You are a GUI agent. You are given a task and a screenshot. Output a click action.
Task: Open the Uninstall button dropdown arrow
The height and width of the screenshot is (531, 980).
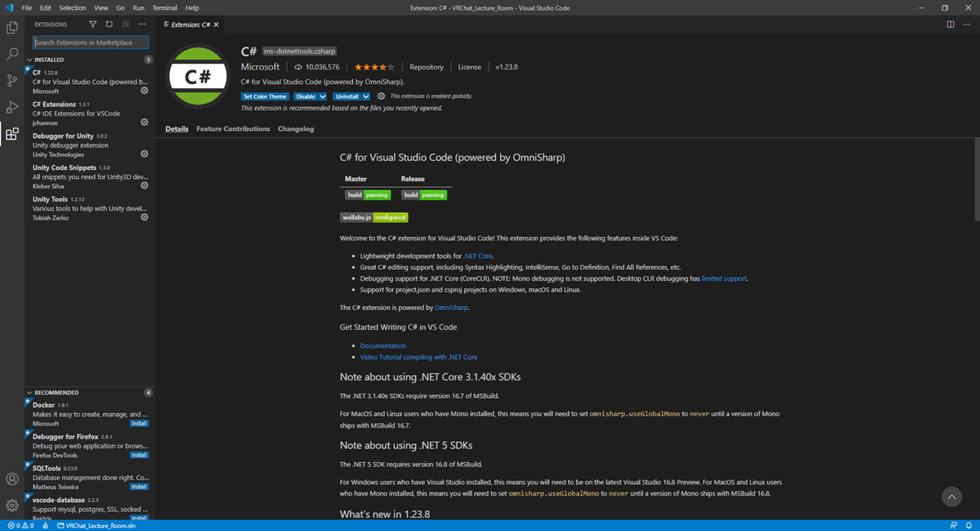pyautogui.click(x=366, y=96)
